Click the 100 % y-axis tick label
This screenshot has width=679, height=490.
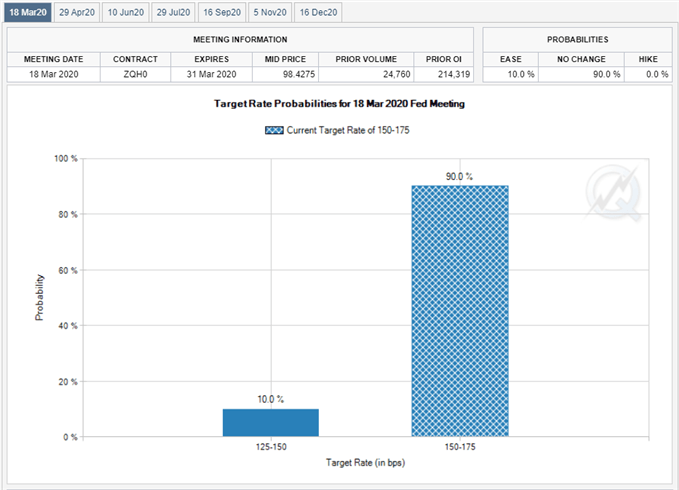(x=66, y=158)
